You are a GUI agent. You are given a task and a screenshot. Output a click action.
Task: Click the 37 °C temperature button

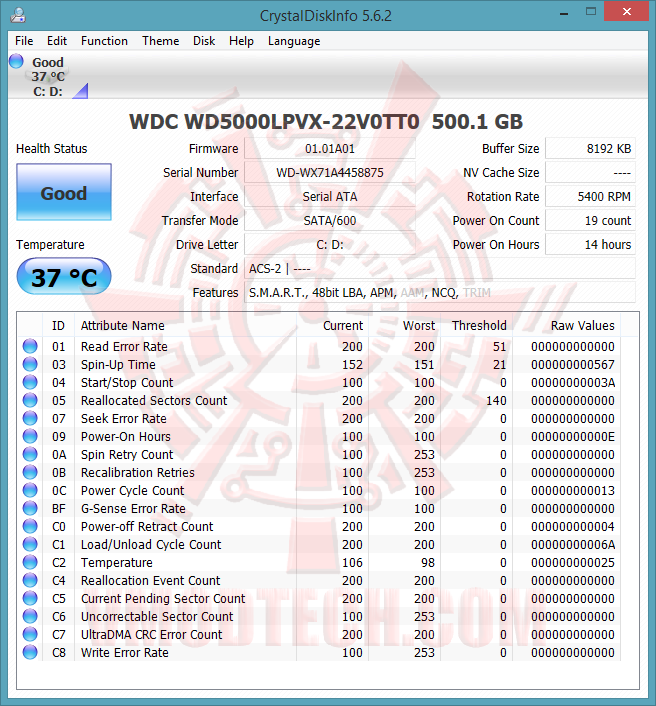pos(64,276)
